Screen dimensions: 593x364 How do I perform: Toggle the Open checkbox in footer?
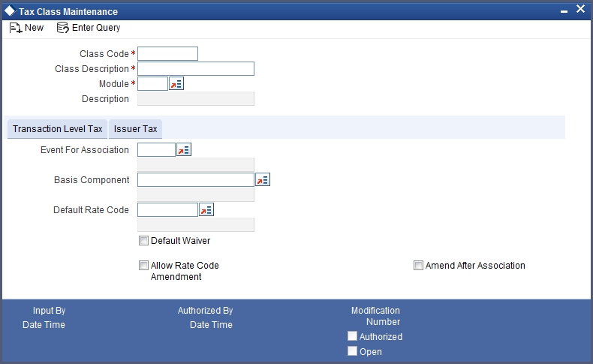(353, 351)
